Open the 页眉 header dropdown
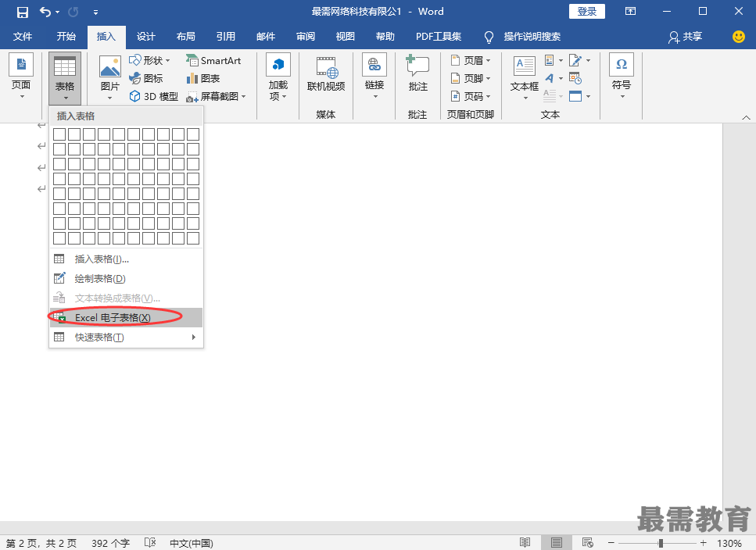This screenshot has width=756, height=550. [x=471, y=61]
